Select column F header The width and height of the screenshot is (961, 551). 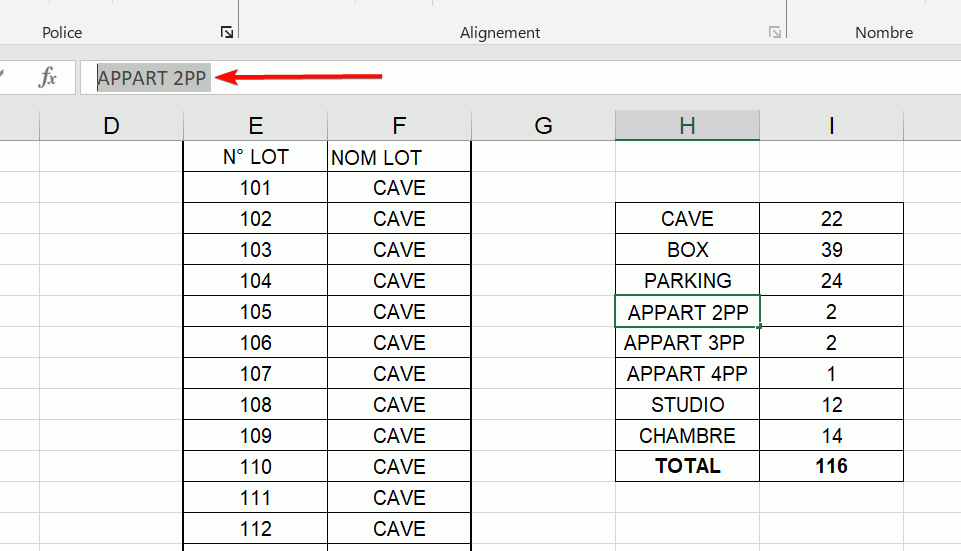point(399,125)
